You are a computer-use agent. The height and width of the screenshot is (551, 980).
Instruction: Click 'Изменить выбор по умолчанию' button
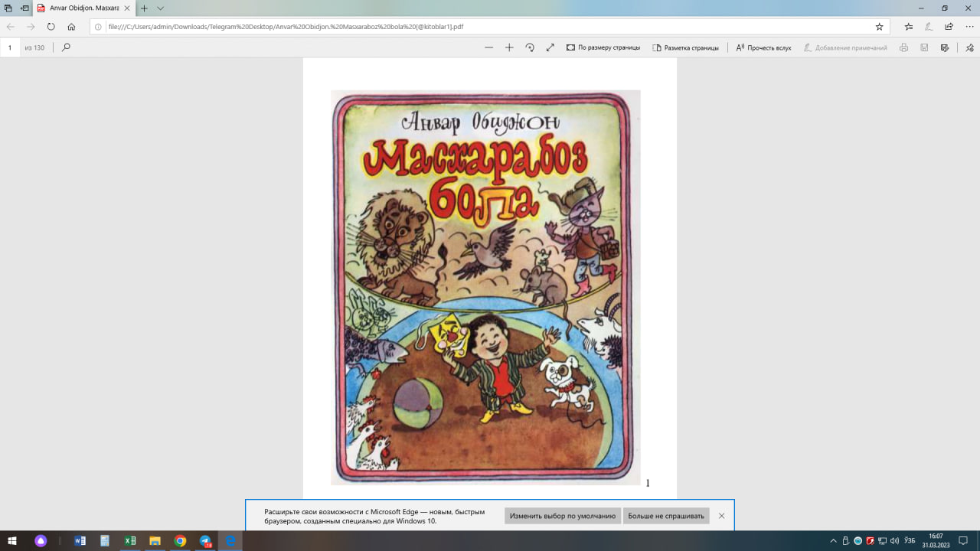[563, 516]
